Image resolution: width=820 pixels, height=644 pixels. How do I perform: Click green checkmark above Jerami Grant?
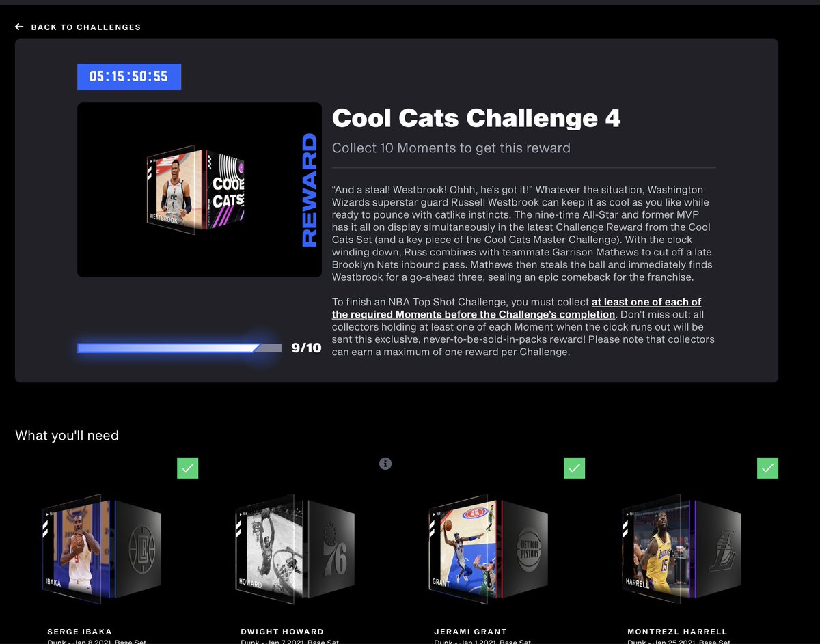click(x=575, y=468)
